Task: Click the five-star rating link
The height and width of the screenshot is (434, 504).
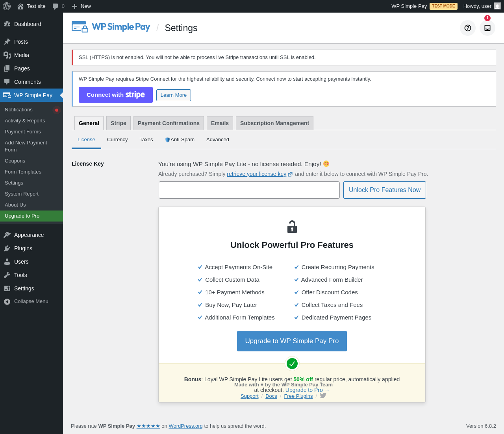Action: pos(148,426)
